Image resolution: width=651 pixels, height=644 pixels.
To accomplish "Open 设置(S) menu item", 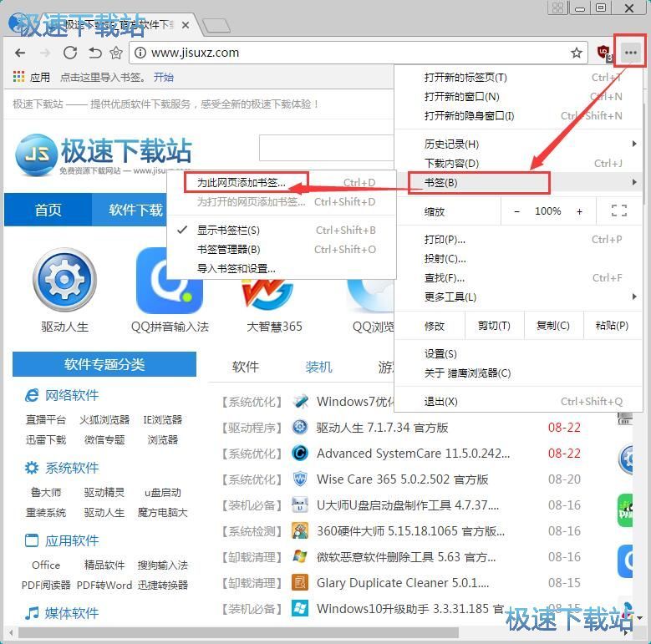I will pyautogui.click(x=518, y=354).
